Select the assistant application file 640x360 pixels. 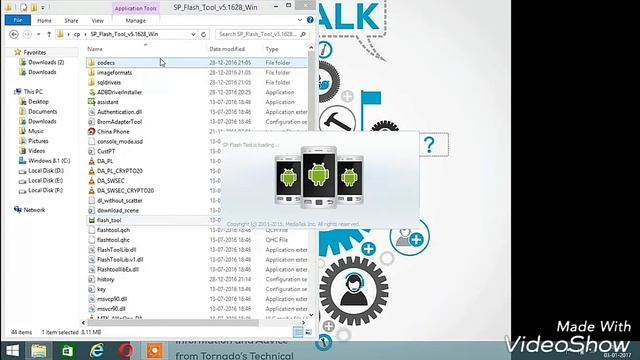108,102
